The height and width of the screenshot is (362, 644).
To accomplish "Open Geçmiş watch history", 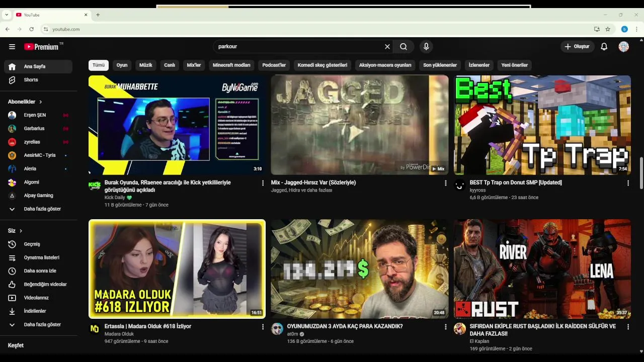I will [38, 244].
